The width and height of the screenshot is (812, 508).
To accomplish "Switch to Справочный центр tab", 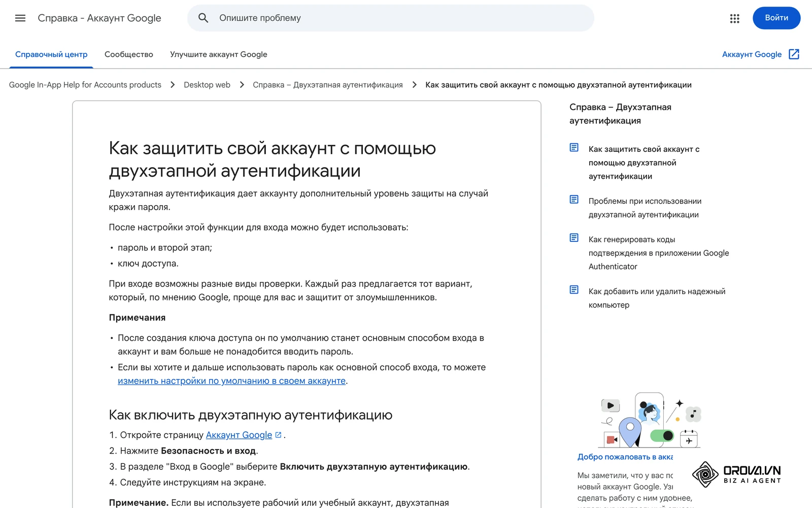I will [x=51, y=54].
